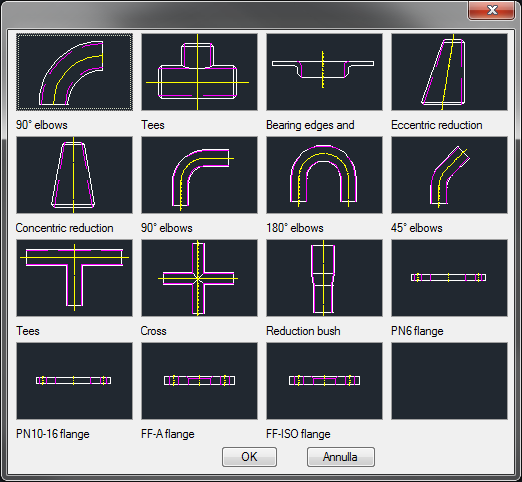The image size is (522, 482).
Task: Choose the Tees fitting with short branch on top
Action: (x=199, y=72)
